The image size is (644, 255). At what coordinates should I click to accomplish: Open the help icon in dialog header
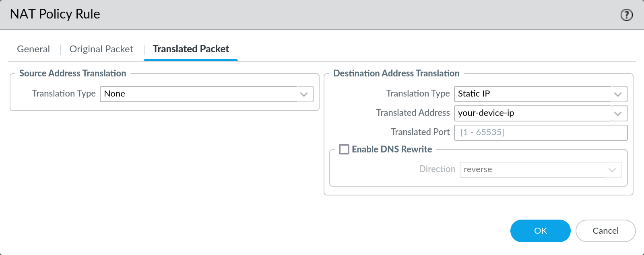click(x=626, y=15)
